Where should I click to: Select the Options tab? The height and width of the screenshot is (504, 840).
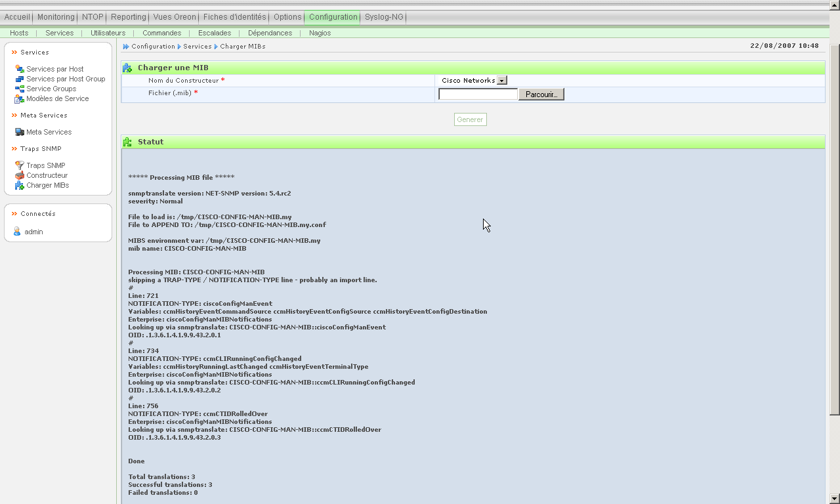coord(287,17)
